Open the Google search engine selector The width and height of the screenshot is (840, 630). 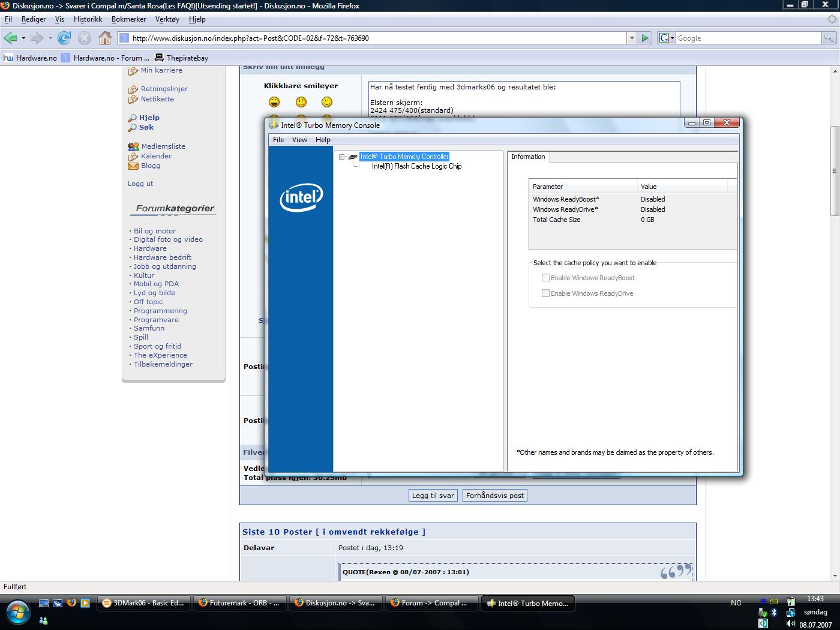pyautogui.click(x=667, y=38)
